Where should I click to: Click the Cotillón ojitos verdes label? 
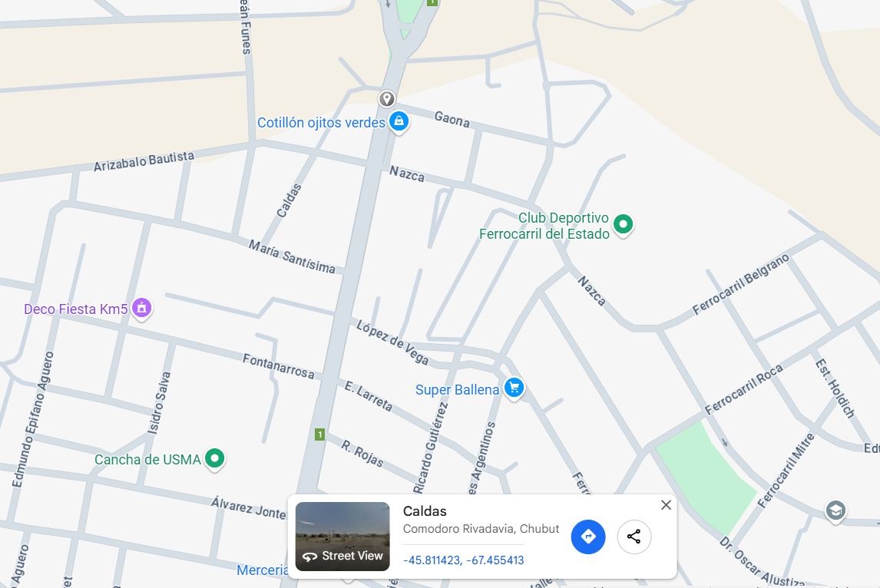(321, 122)
